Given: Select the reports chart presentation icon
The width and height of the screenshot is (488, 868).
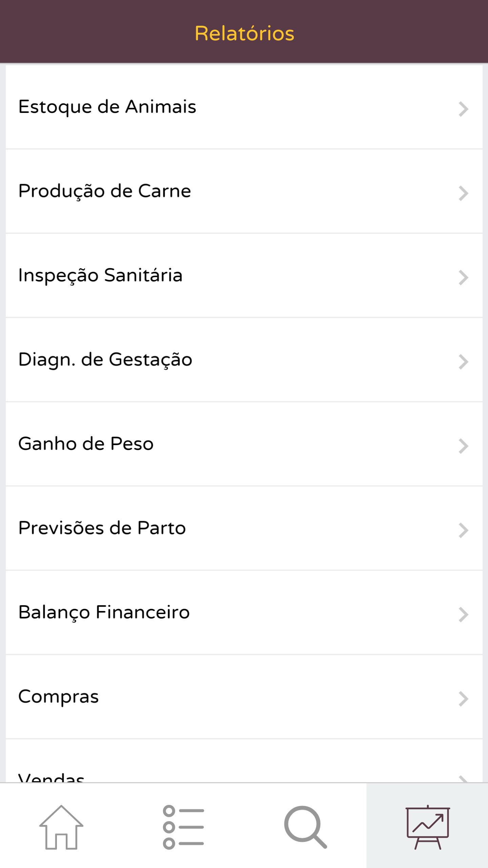Looking at the screenshot, I should tap(428, 827).
